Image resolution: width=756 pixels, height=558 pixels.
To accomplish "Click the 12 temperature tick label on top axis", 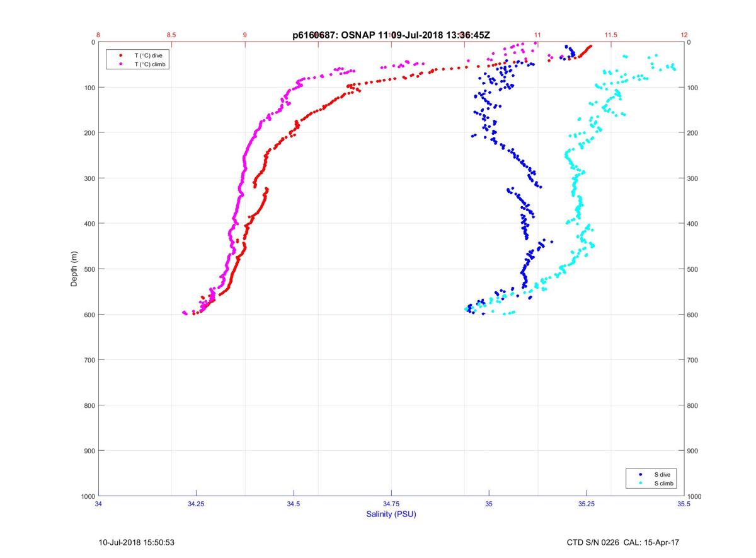I will pyautogui.click(x=684, y=35).
